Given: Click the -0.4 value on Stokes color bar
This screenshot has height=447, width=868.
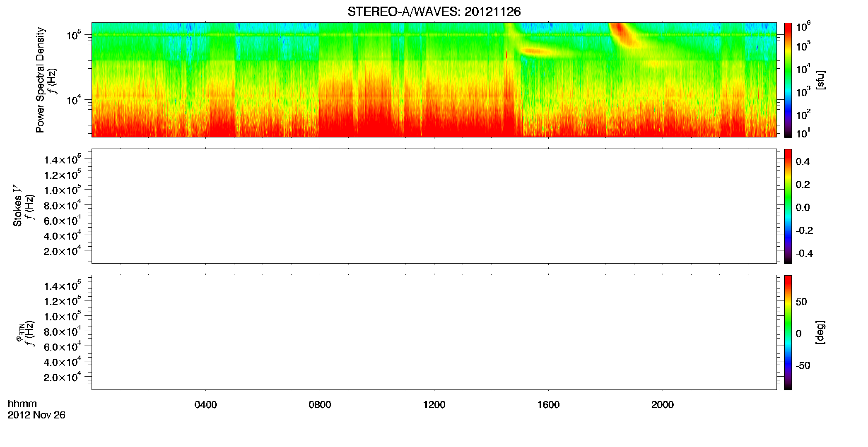Looking at the screenshot, I should [804, 254].
